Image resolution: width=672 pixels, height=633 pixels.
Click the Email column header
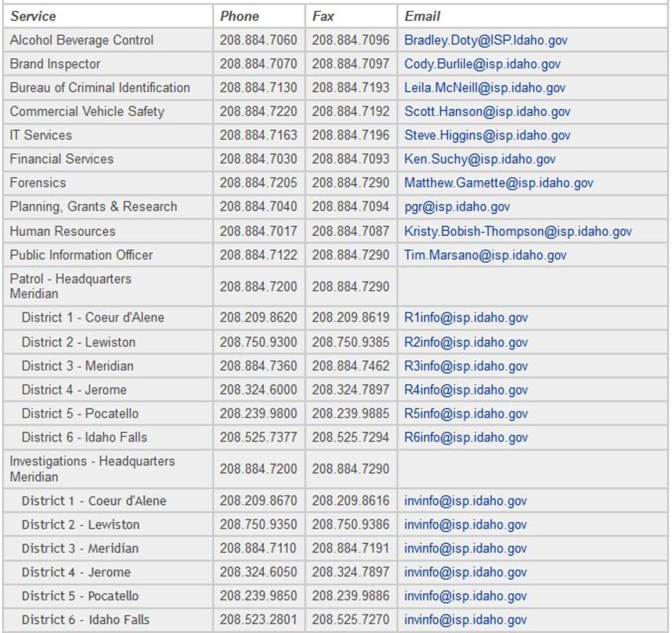point(422,16)
